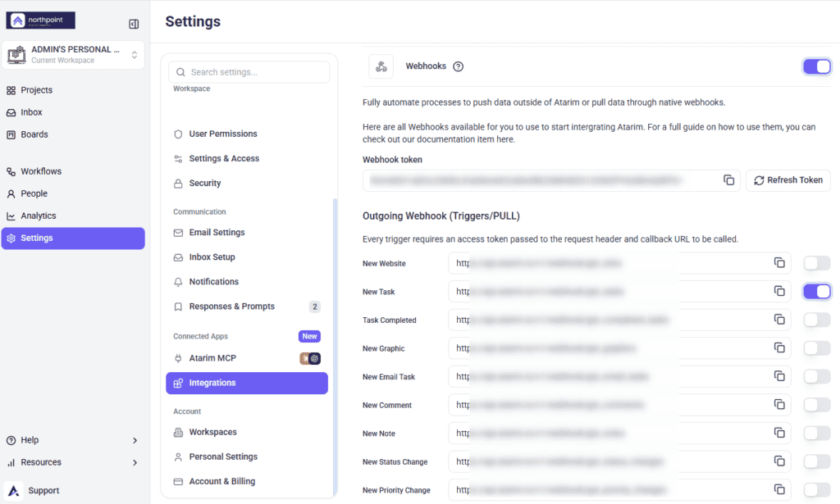The height and width of the screenshot is (504, 840).
Task: Copy the New Task webhook URL
Action: pos(779,291)
